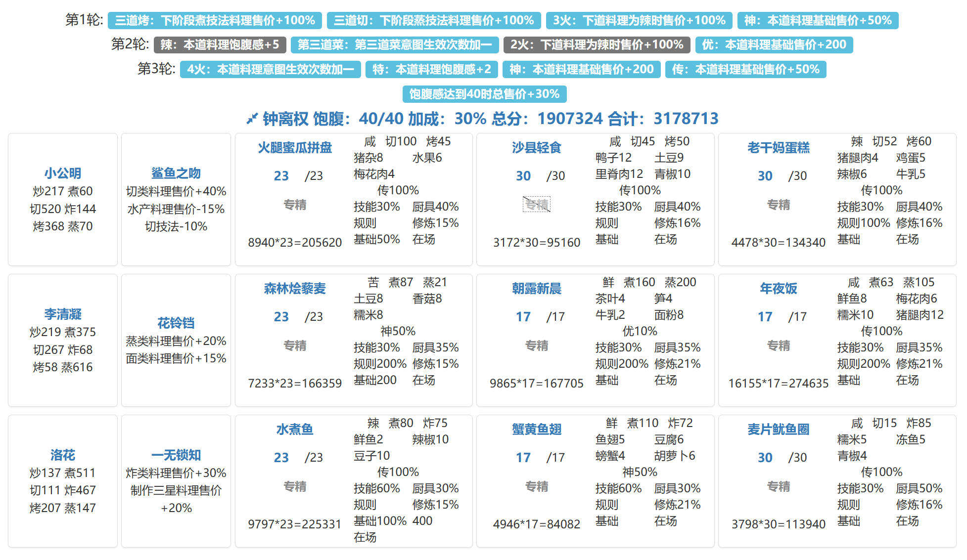
Task: Open chef 小公明
Action: pos(63,173)
